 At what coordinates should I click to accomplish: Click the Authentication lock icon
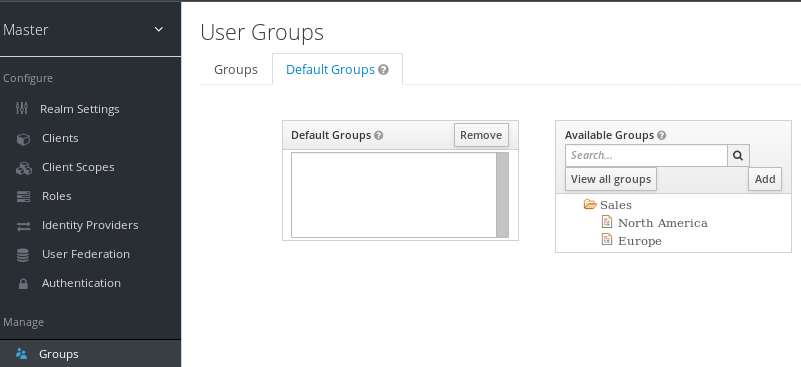(x=23, y=284)
